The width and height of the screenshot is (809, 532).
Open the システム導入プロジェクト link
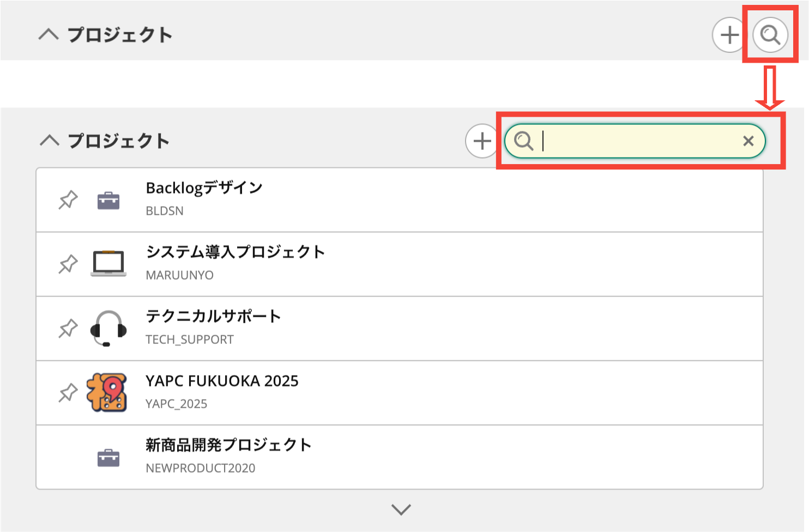236,252
